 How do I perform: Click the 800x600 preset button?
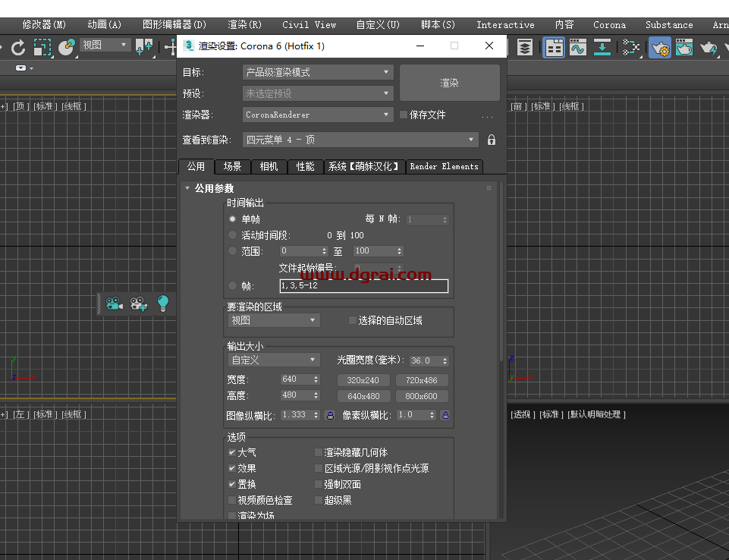pyautogui.click(x=422, y=396)
